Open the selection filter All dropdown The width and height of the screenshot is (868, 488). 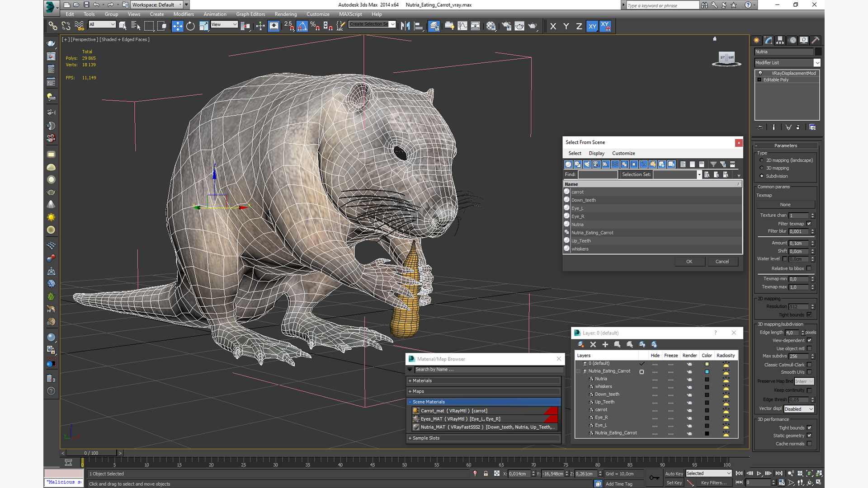pyautogui.click(x=102, y=24)
